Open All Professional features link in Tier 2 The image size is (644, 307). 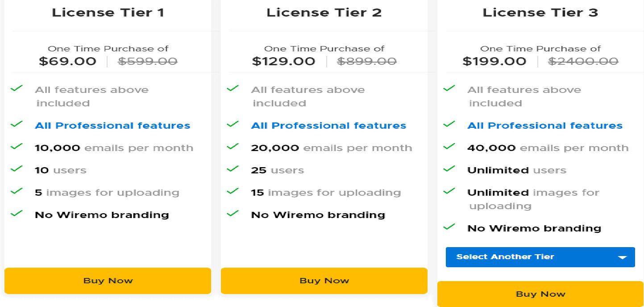tap(328, 125)
